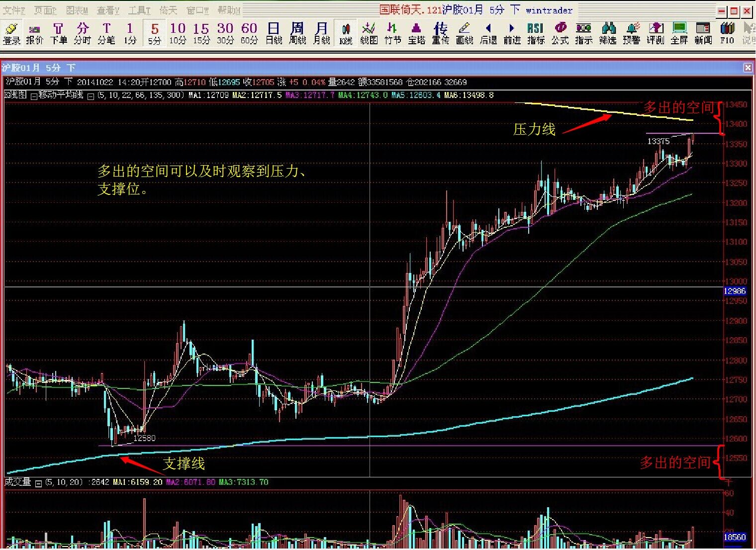Click the 13375 high price label

tap(658, 141)
